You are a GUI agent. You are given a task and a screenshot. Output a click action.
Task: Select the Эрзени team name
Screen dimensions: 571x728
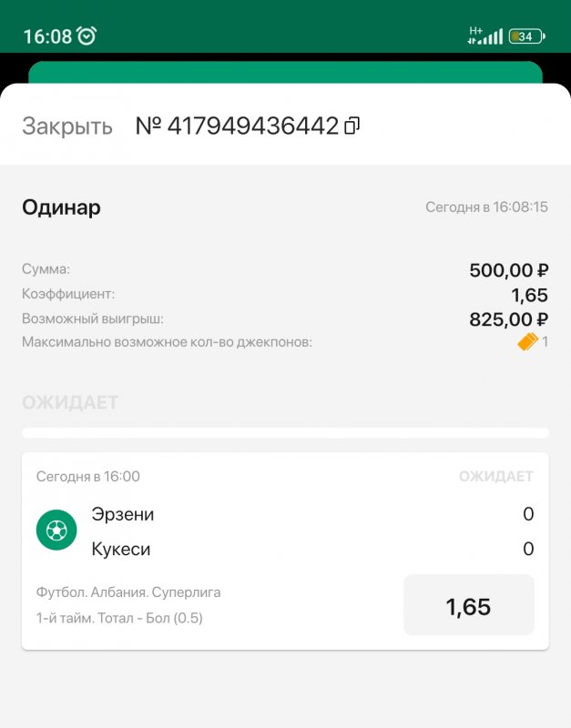123,514
